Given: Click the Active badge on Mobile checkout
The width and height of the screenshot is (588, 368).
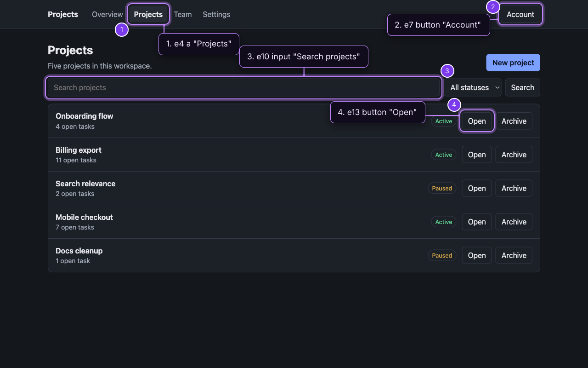Looking at the screenshot, I should (444, 222).
